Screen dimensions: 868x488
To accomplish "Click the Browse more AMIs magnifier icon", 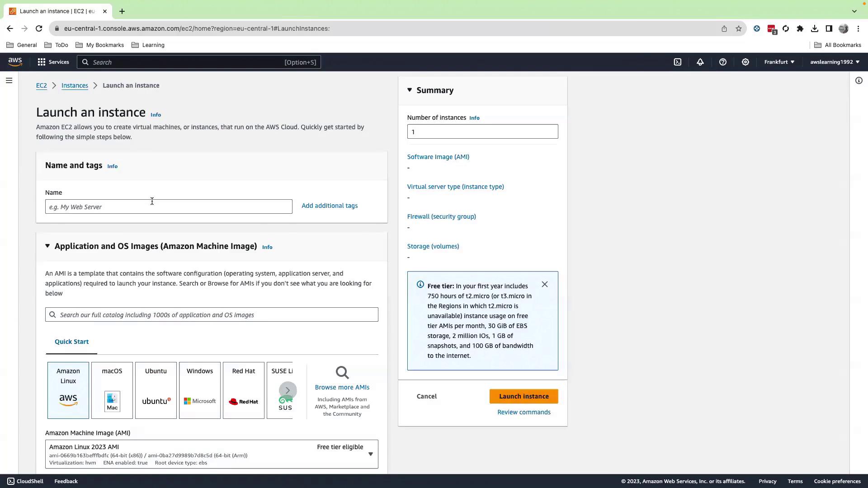I will pos(342,373).
